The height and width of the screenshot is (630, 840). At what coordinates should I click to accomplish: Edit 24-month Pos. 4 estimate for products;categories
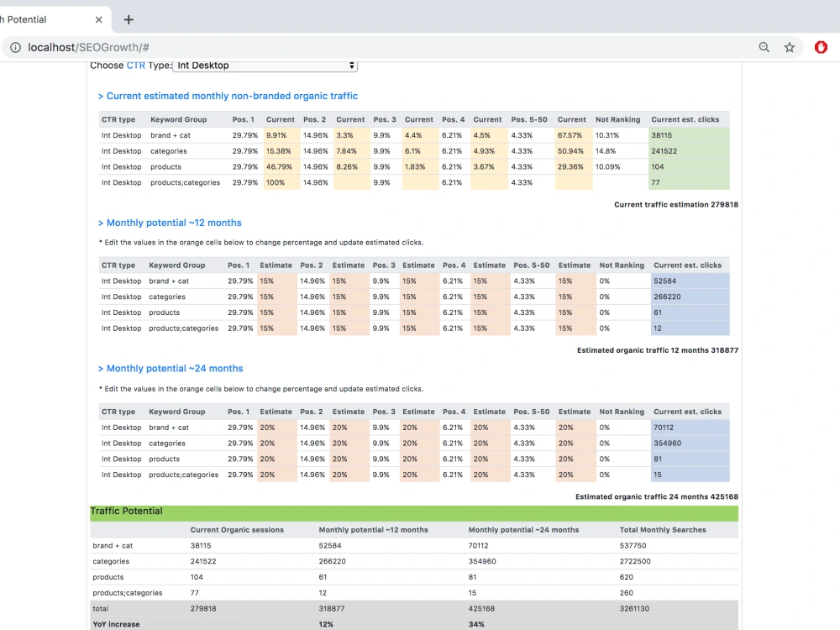coord(491,475)
